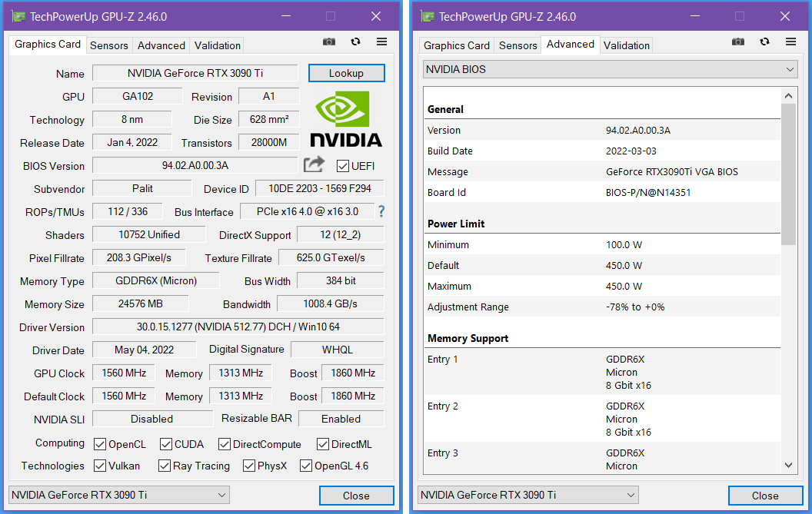The image size is (812, 514).
Task: Click Message row GeForce RTX3090Ti VGA BIOS
Action: pos(603,171)
